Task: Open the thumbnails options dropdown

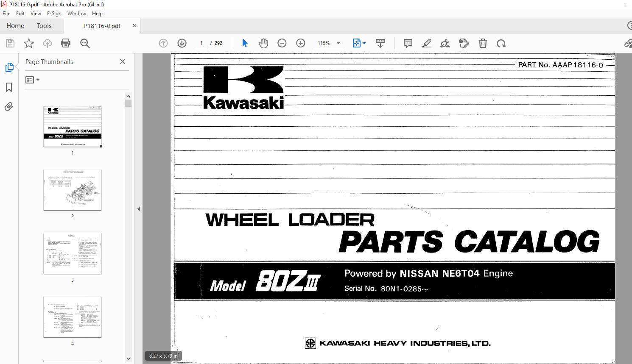Action: click(x=32, y=80)
